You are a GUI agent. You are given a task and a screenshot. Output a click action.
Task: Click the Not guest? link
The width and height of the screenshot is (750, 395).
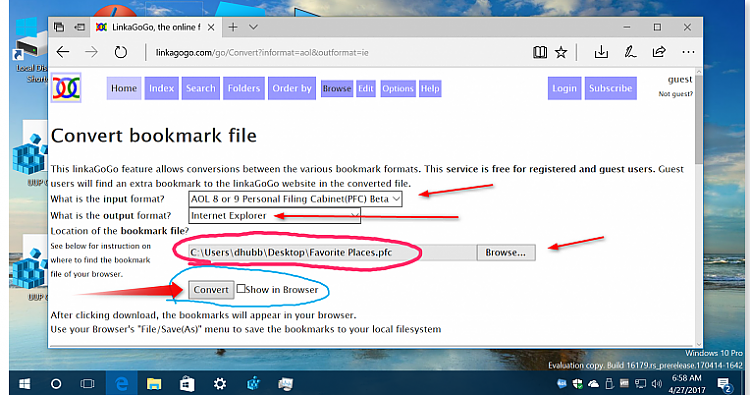[675, 94]
